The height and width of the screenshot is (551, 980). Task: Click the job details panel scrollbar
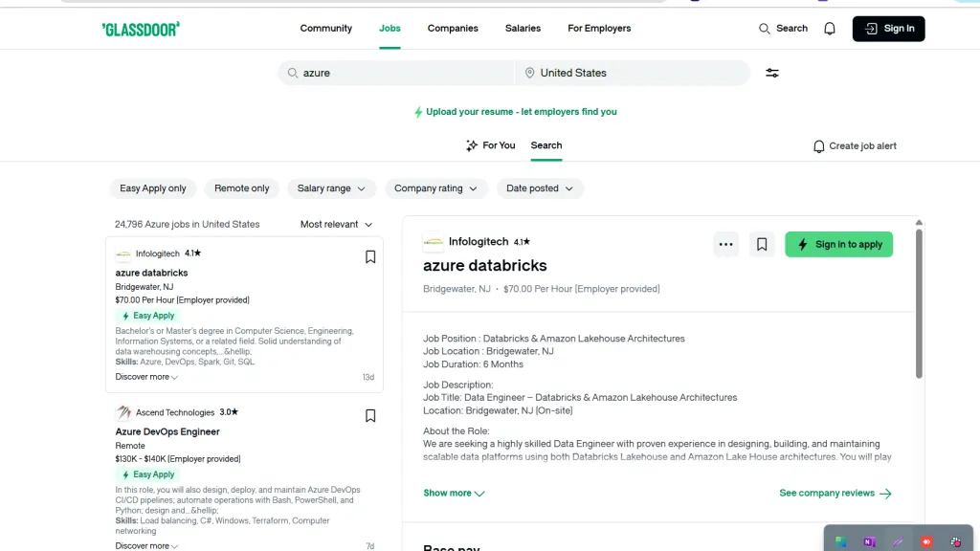coord(919,303)
